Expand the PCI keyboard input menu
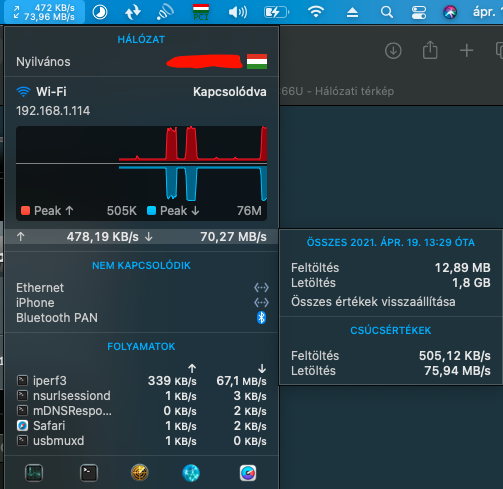 (201, 12)
